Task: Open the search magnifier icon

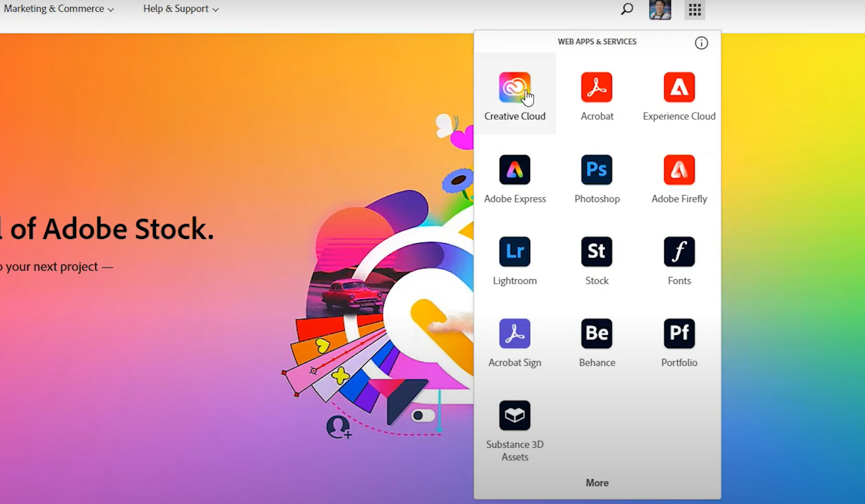Action: pyautogui.click(x=627, y=9)
